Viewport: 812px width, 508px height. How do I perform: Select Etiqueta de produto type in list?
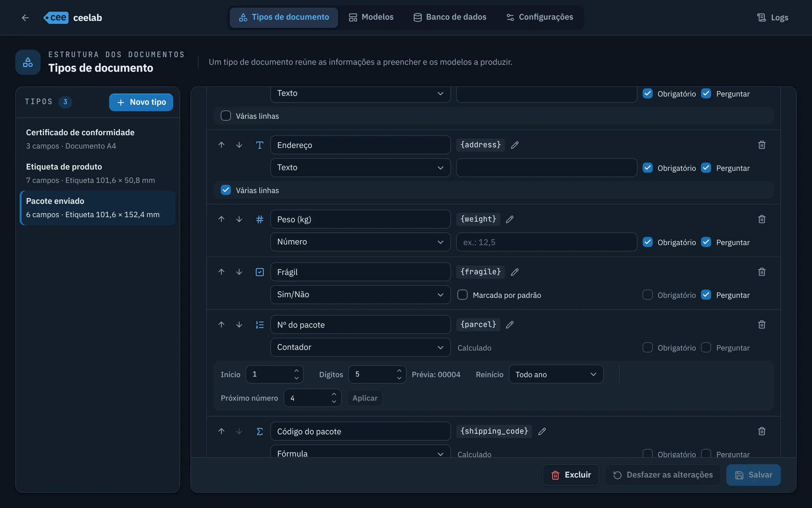coord(98,173)
